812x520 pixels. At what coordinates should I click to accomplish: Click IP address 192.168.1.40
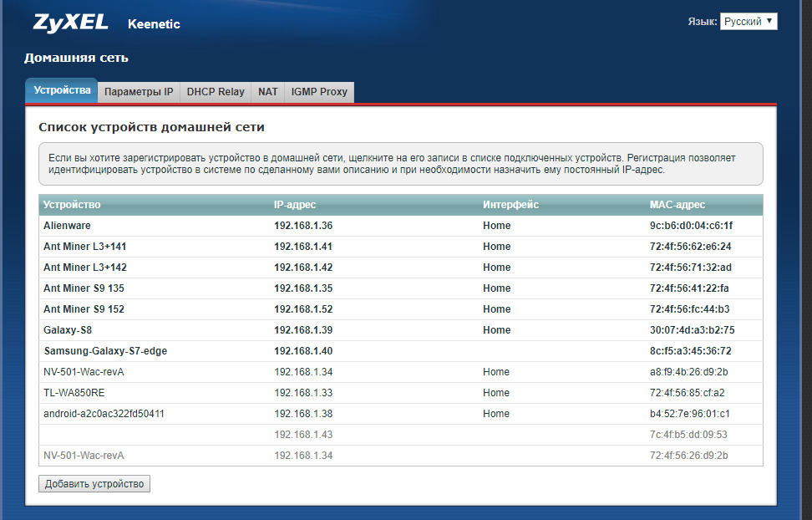(303, 351)
